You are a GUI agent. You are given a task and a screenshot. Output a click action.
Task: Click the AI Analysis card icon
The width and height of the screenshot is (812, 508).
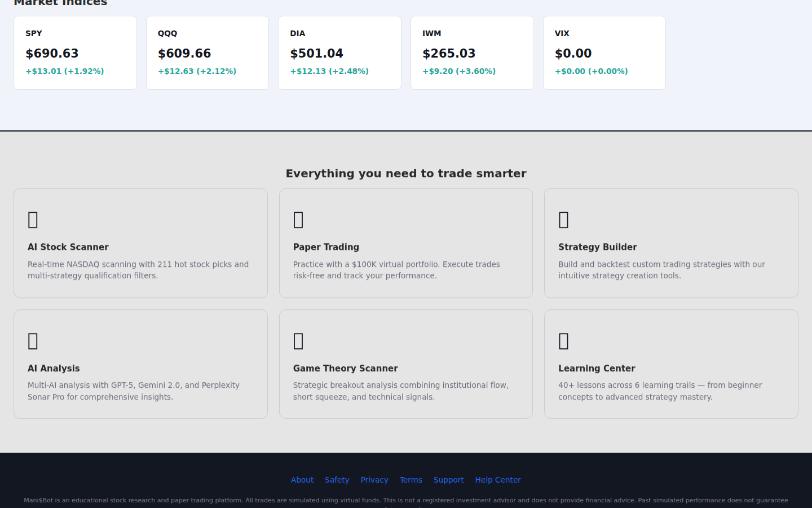pyautogui.click(x=33, y=341)
